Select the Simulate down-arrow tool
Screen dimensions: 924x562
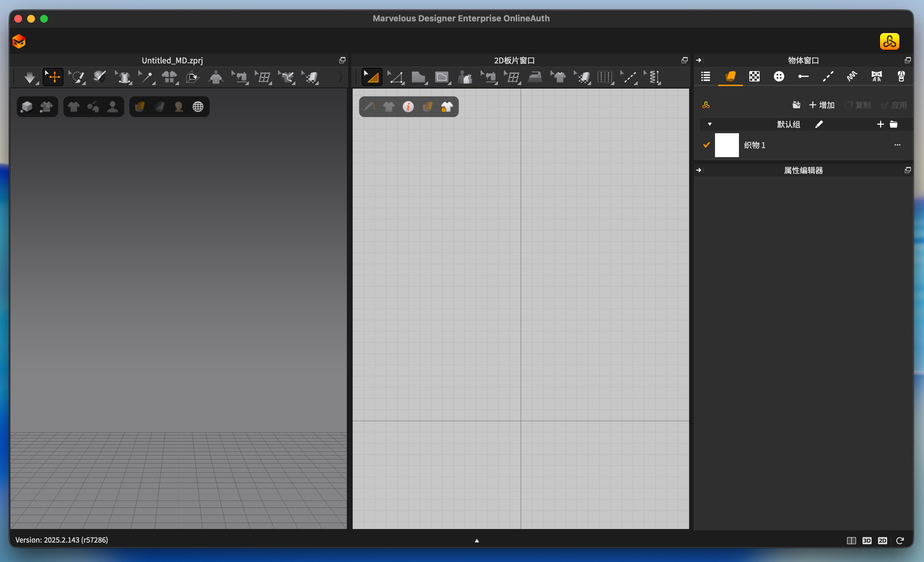30,78
